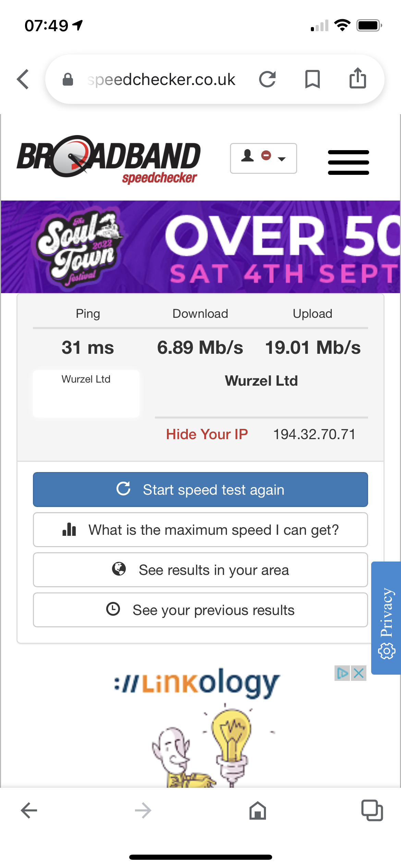
Task: Close the Linkology ad with X
Action: [359, 673]
